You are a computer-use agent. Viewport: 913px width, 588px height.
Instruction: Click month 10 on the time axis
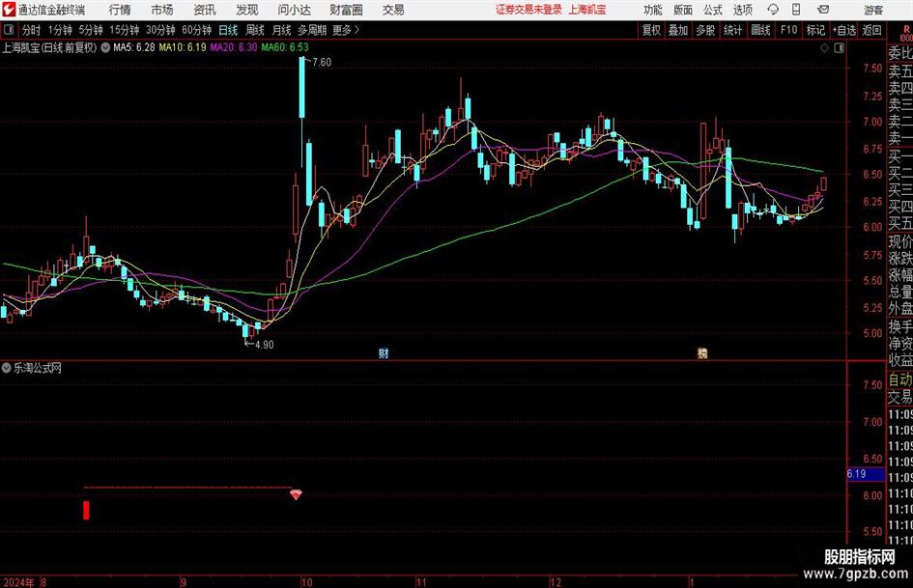click(306, 582)
